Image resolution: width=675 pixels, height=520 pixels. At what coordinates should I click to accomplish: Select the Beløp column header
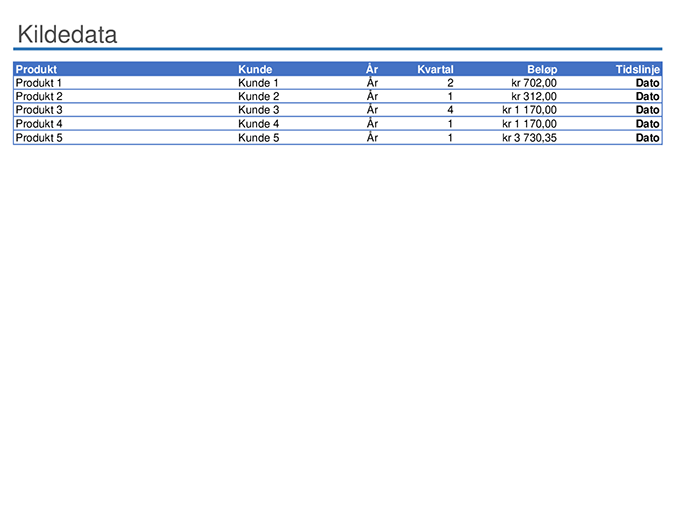[x=542, y=69]
